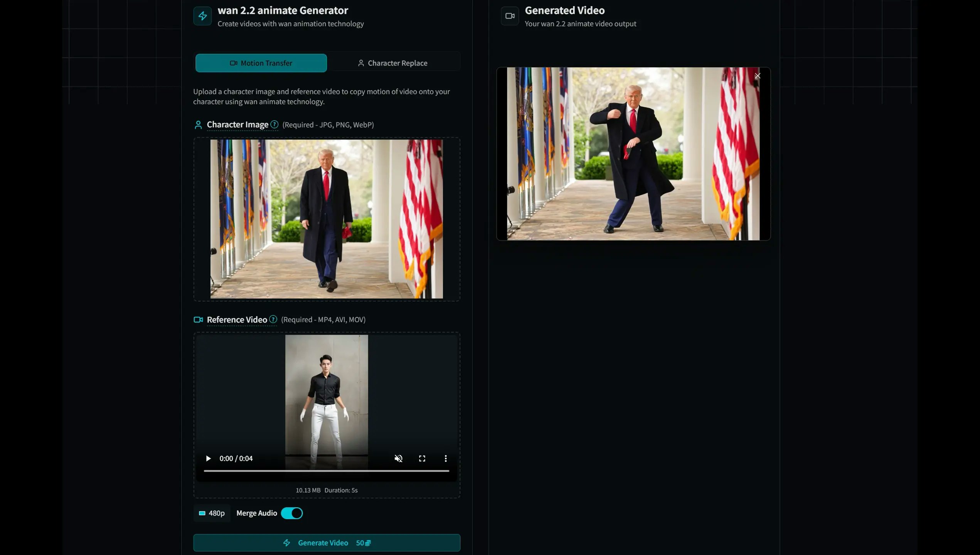Click the Reference Video label text
This screenshot has height=555, width=980.
click(237, 320)
